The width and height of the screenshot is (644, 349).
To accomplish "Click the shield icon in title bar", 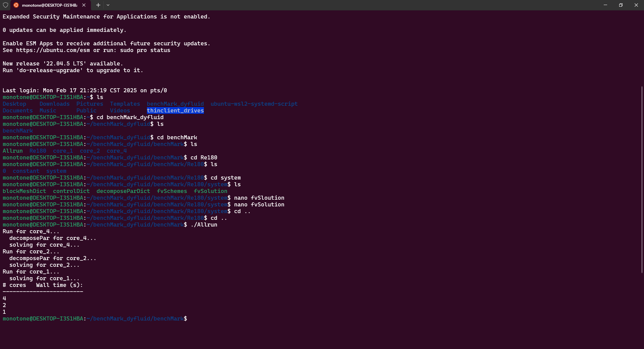I will (5, 5).
